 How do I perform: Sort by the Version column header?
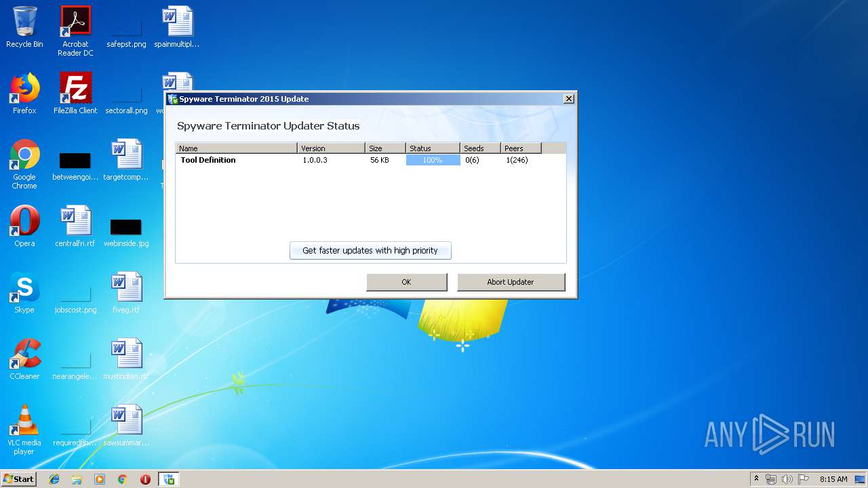[331, 148]
